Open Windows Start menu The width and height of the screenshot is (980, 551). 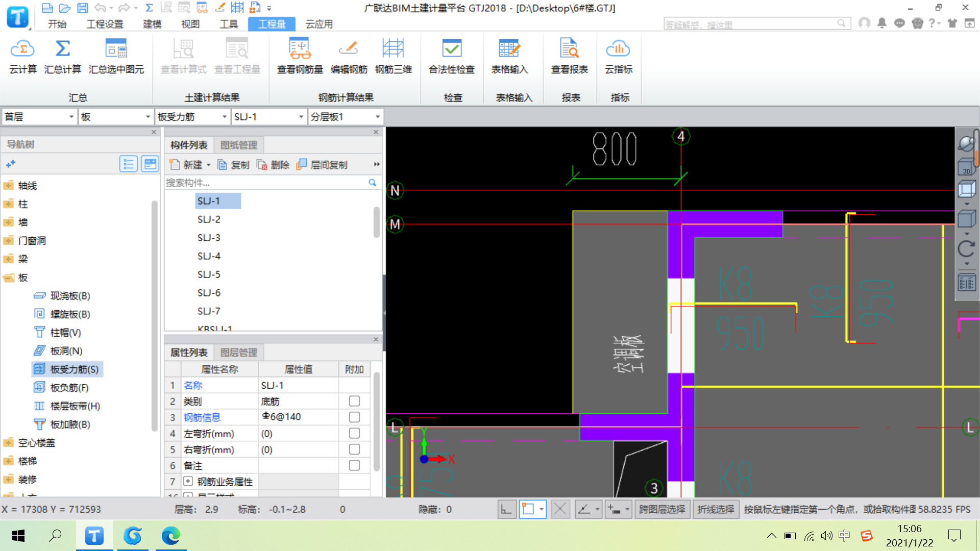[x=18, y=536]
